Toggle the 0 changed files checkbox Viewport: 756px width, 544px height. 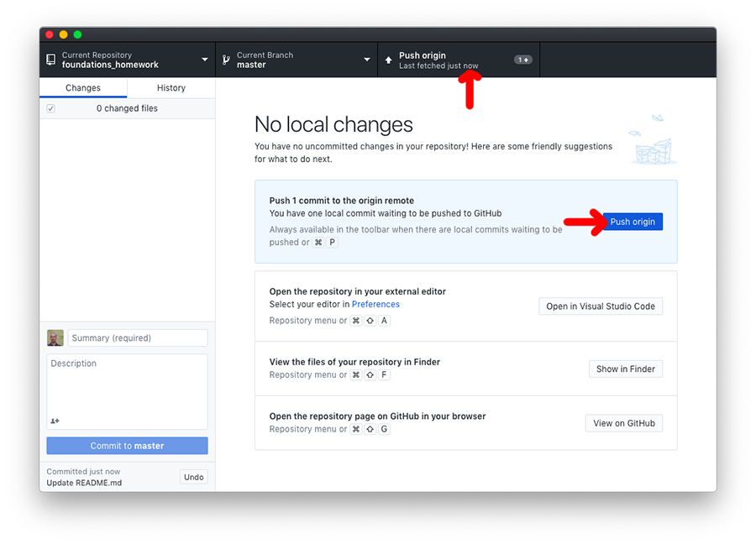coord(50,108)
